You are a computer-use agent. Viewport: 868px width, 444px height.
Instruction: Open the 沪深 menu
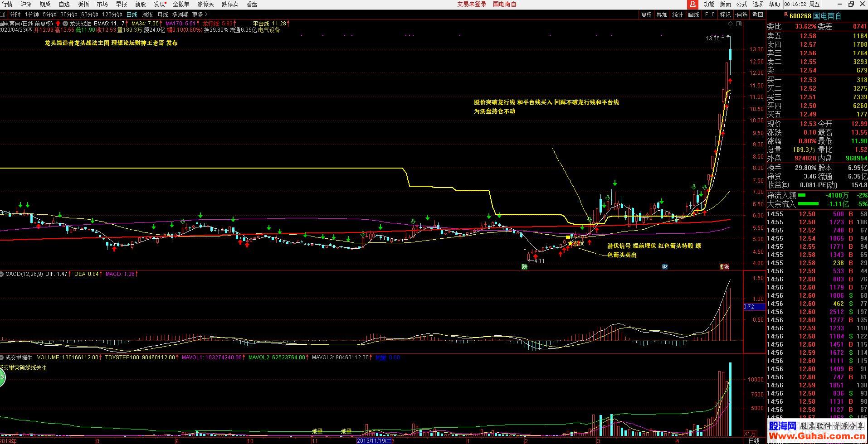click(26, 4)
